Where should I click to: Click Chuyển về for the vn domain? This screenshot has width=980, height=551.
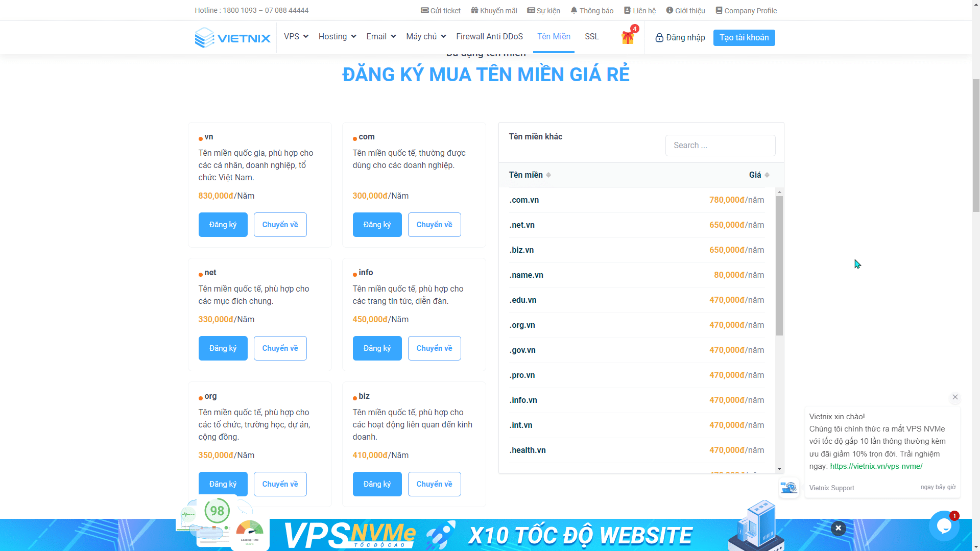pos(280,225)
